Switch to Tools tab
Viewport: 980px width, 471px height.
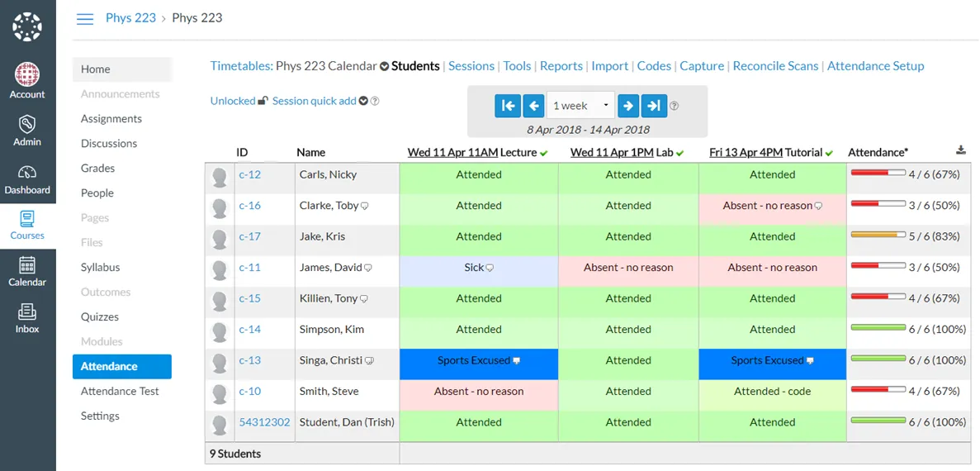[x=517, y=65]
